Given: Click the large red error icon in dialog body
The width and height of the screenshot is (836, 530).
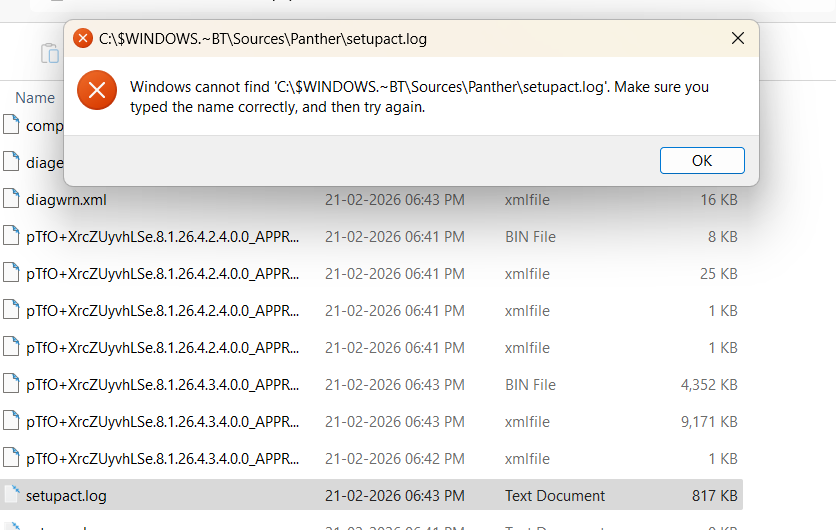Looking at the screenshot, I should [x=97, y=90].
